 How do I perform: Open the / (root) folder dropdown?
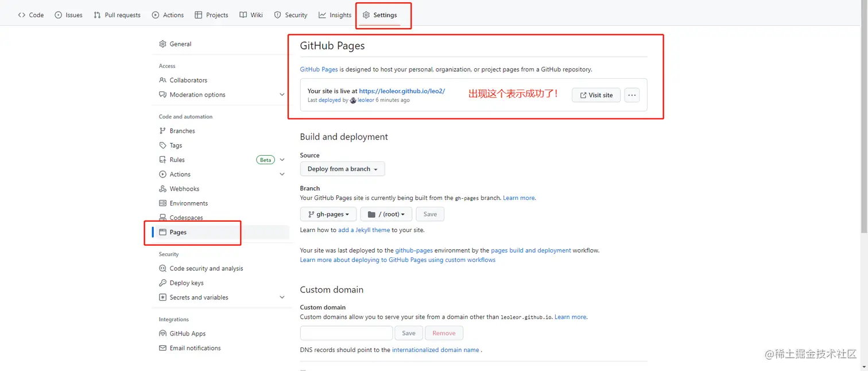tap(386, 214)
